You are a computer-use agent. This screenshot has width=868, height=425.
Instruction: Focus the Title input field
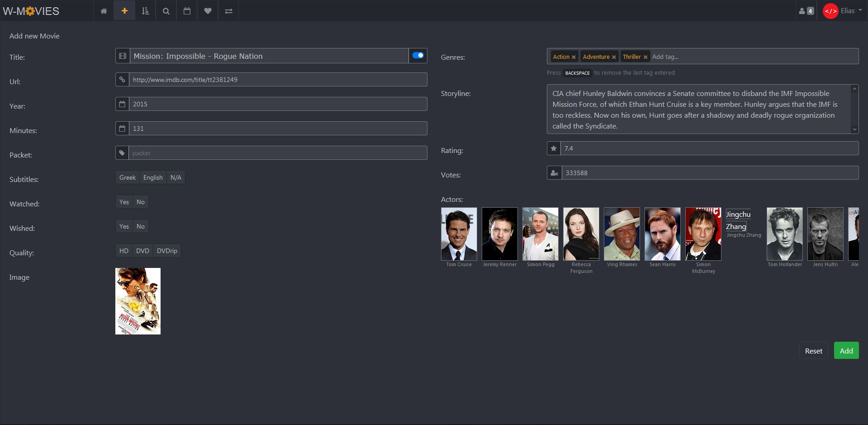click(269, 56)
